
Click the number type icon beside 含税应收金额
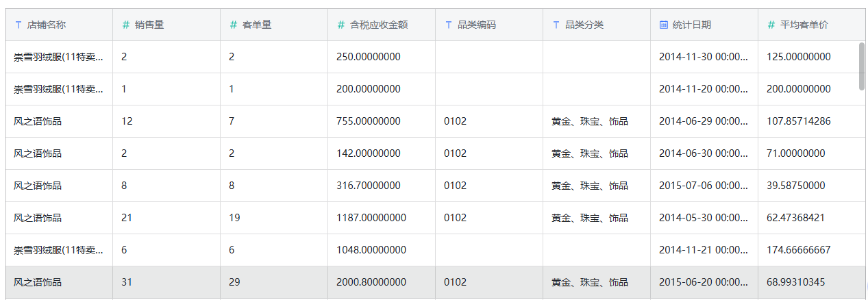341,25
